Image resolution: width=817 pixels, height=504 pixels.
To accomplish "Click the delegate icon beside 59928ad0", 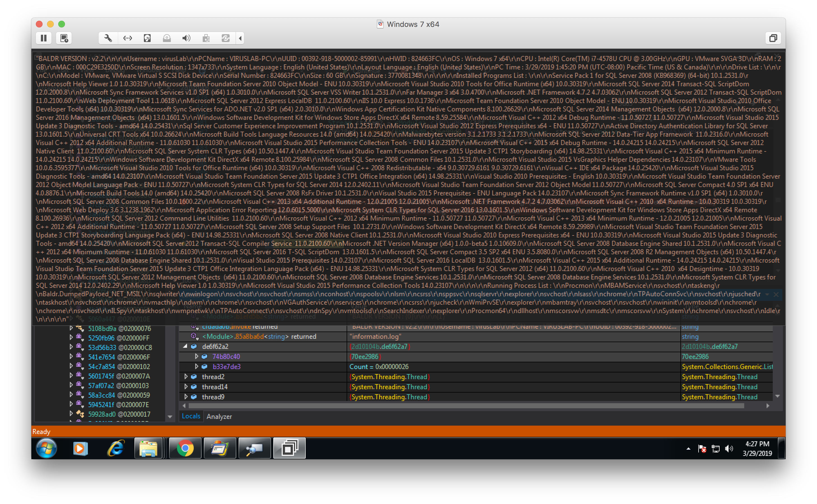I will 80,414.
